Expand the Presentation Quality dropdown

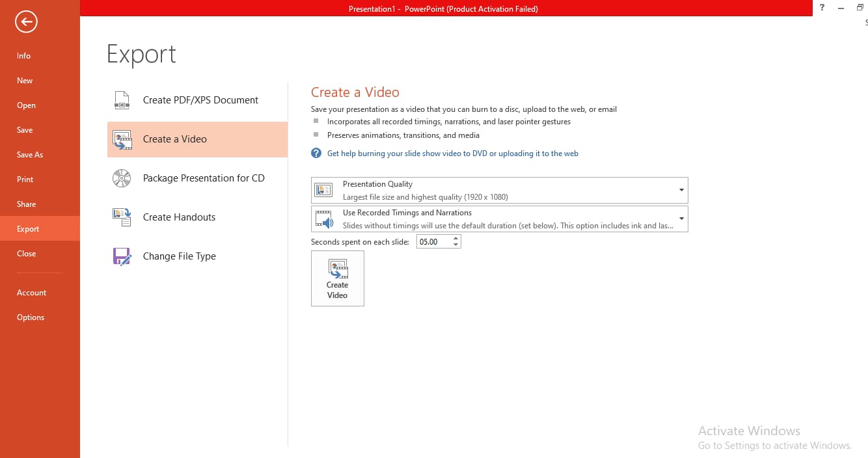coord(681,190)
